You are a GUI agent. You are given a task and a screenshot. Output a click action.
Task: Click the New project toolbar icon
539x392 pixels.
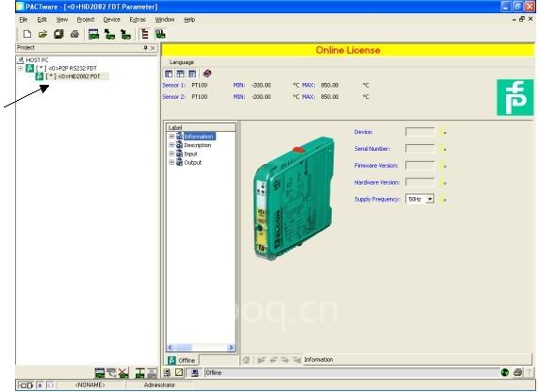click(27, 34)
